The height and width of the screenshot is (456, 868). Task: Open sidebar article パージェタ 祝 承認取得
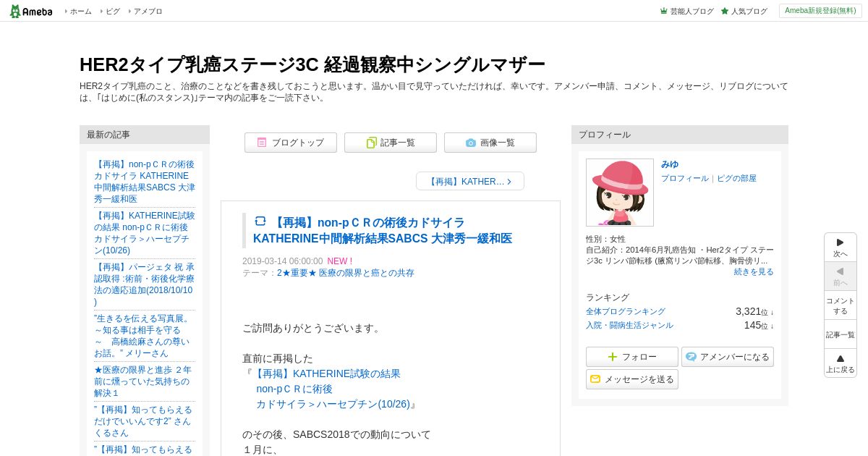click(x=145, y=284)
